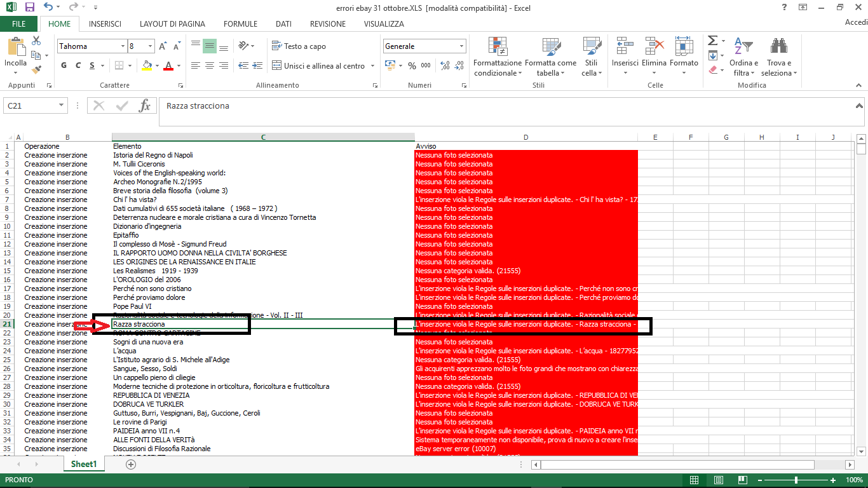Undo the last action
The width and height of the screenshot is (868, 488).
click(x=48, y=8)
